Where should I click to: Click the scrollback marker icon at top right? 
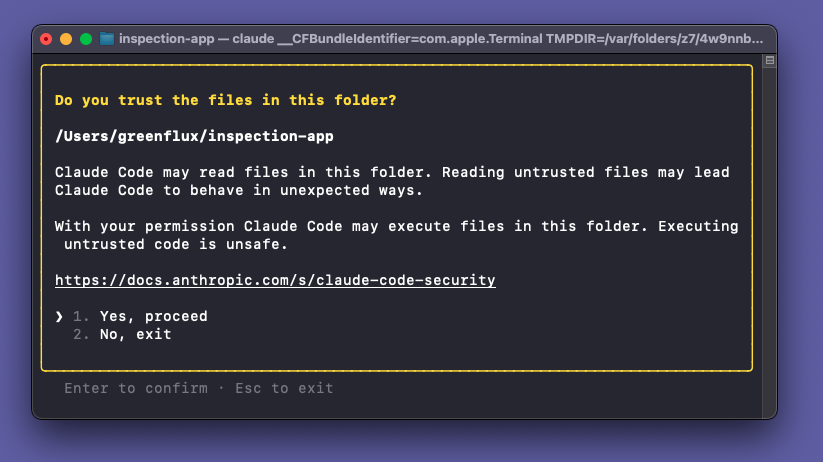click(769, 61)
